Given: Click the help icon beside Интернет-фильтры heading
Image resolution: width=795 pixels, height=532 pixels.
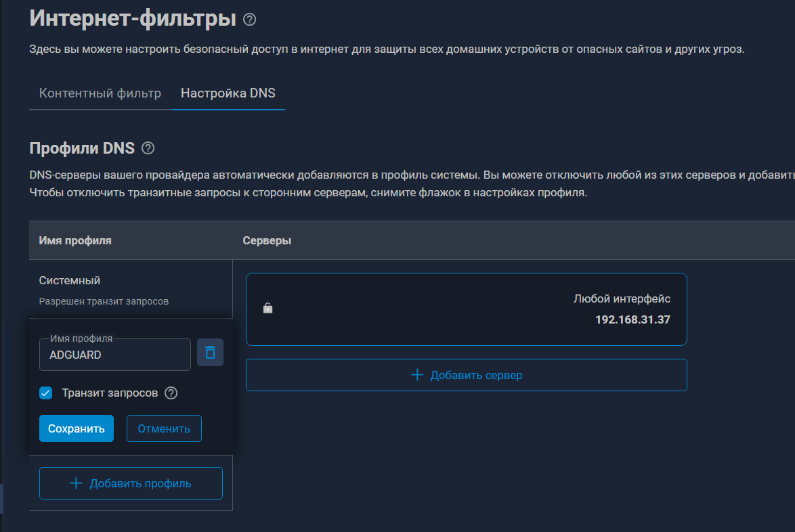Looking at the screenshot, I should 249,20.
